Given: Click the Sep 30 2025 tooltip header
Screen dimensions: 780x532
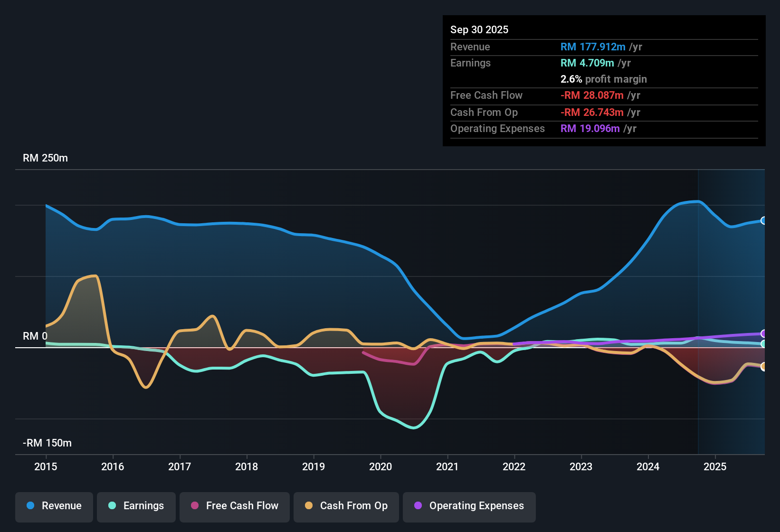Looking at the screenshot, I should click(x=479, y=29).
